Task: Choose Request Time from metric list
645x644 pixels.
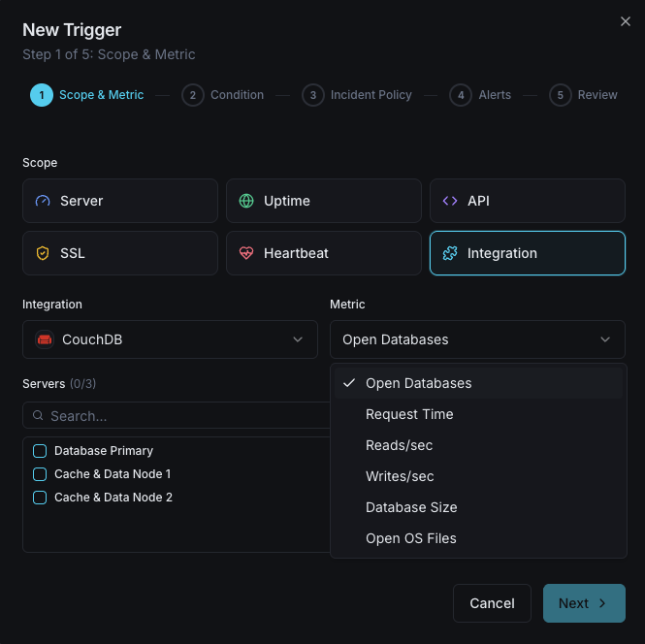Action: (409, 414)
